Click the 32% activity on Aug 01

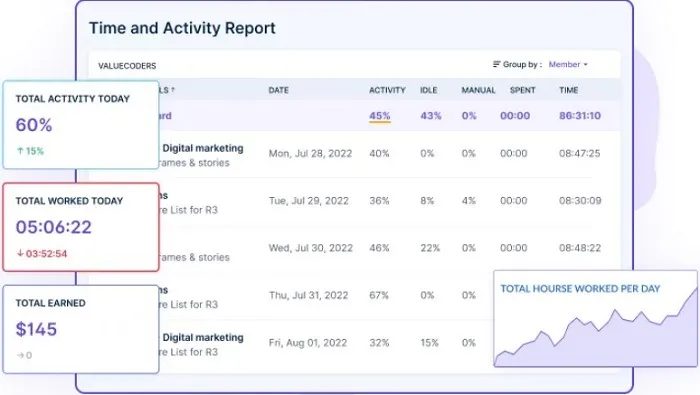point(379,343)
